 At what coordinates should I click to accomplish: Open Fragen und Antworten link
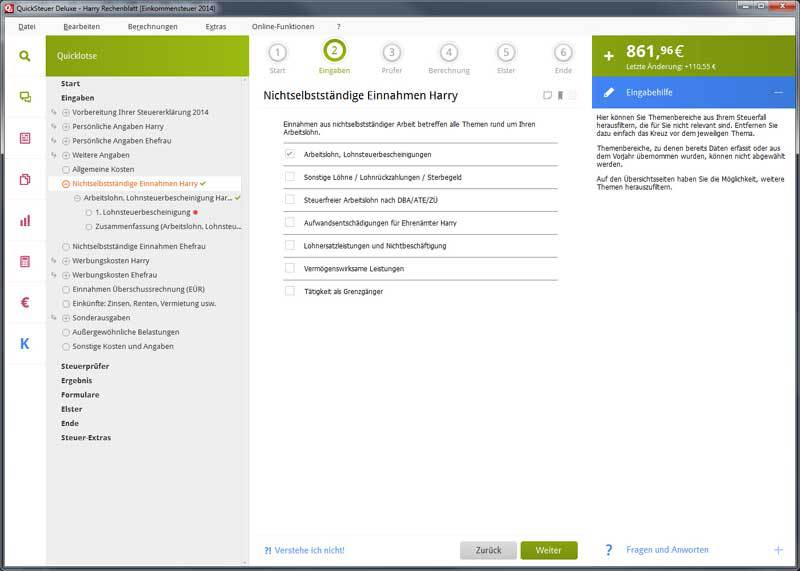[667, 550]
